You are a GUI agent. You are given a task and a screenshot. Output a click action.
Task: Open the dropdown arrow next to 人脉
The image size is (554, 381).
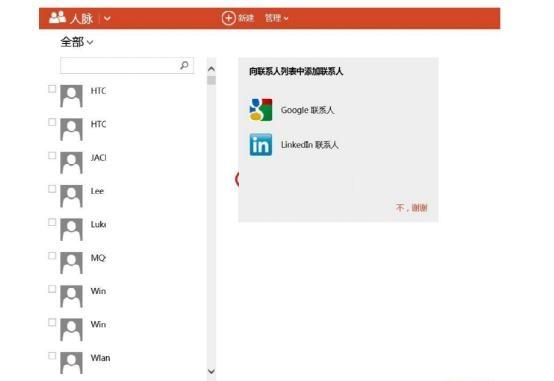(x=107, y=18)
